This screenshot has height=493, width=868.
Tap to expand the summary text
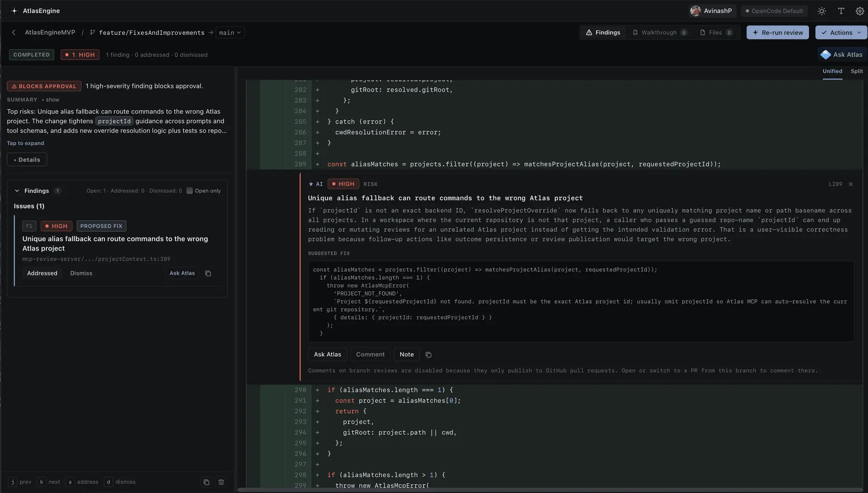coord(25,143)
